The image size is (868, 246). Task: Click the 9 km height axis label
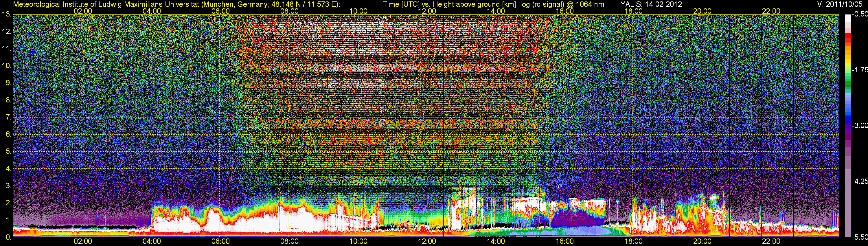(x=8, y=83)
